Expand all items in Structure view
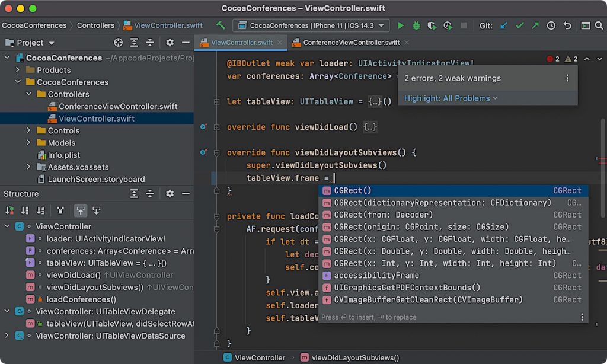The width and height of the screenshot is (607, 364). [135, 194]
